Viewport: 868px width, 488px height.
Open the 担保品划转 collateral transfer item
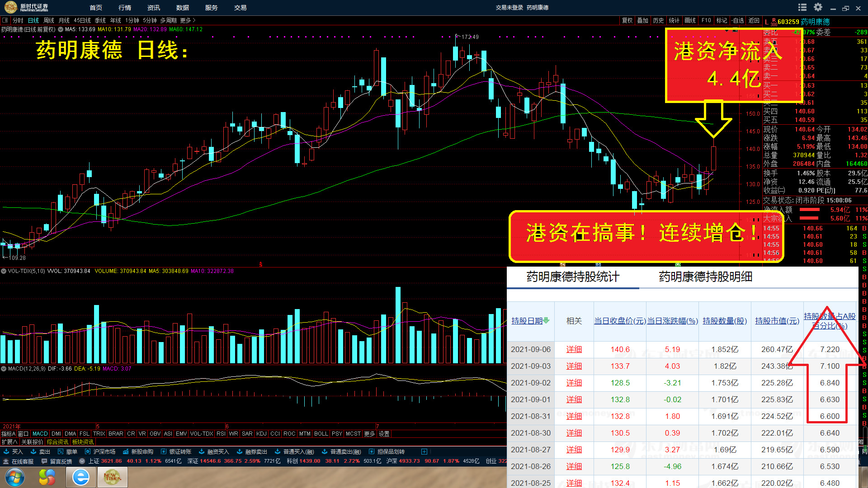pos(387,451)
